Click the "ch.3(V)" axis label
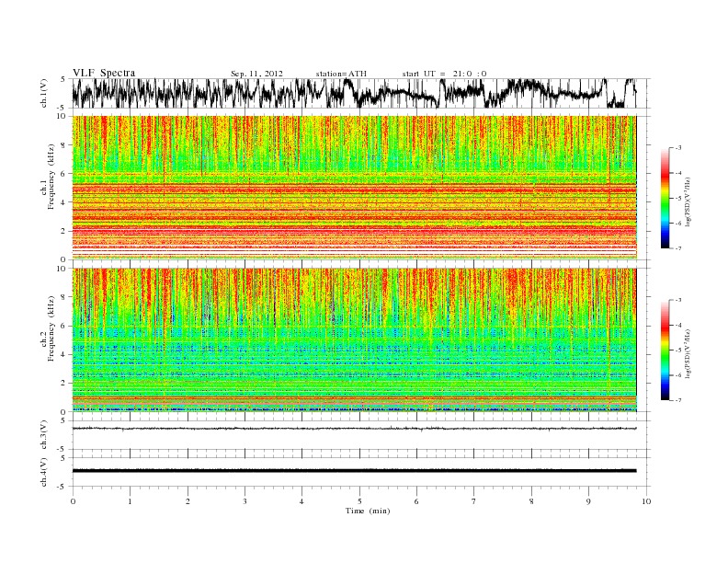The width and height of the screenshot is (728, 563). [x=44, y=435]
